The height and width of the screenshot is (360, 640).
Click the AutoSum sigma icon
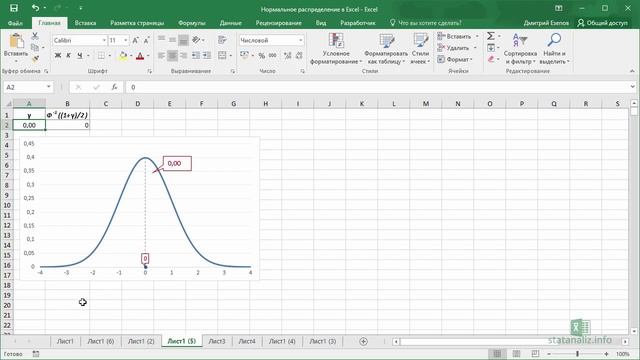(x=491, y=36)
